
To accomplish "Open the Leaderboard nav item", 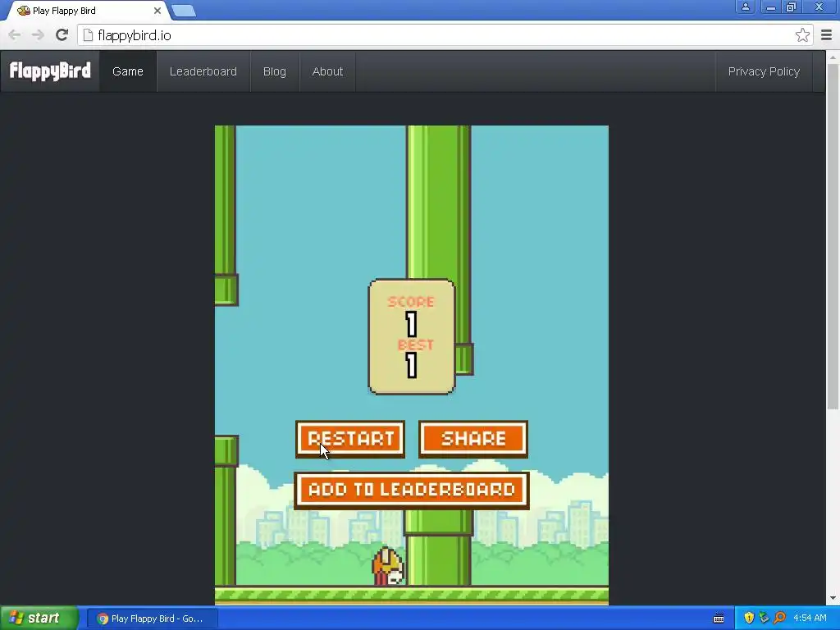I will pyautogui.click(x=203, y=71).
